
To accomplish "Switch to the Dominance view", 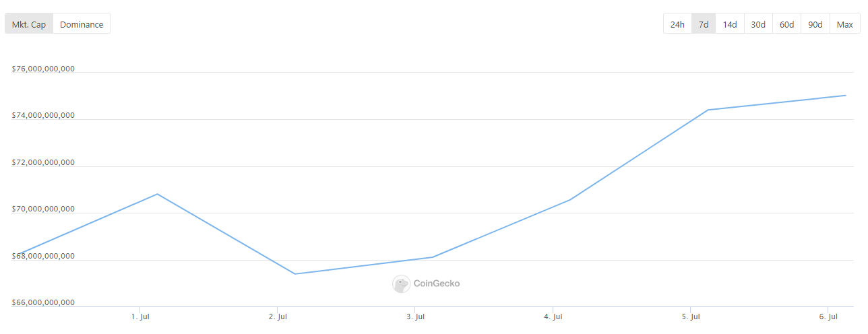I will [x=82, y=24].
